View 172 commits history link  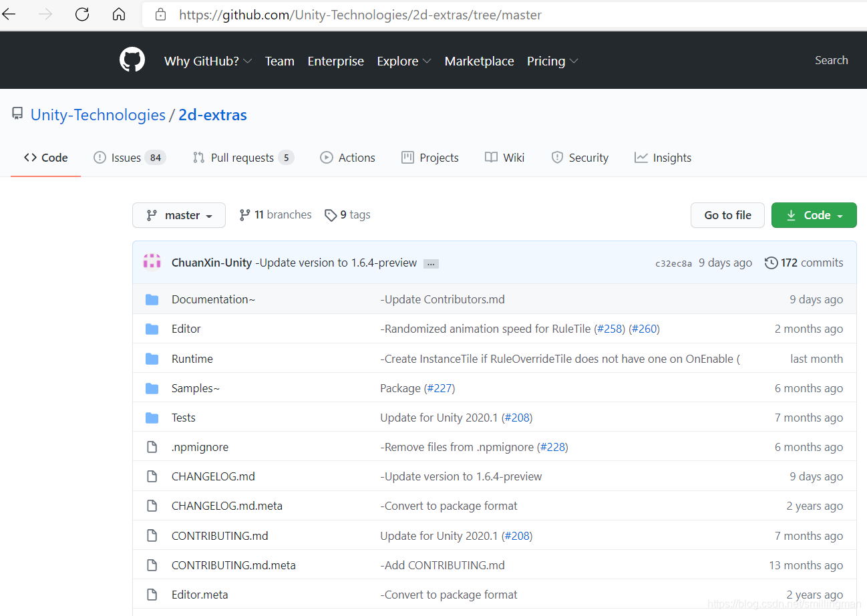[x=804, y=263]
